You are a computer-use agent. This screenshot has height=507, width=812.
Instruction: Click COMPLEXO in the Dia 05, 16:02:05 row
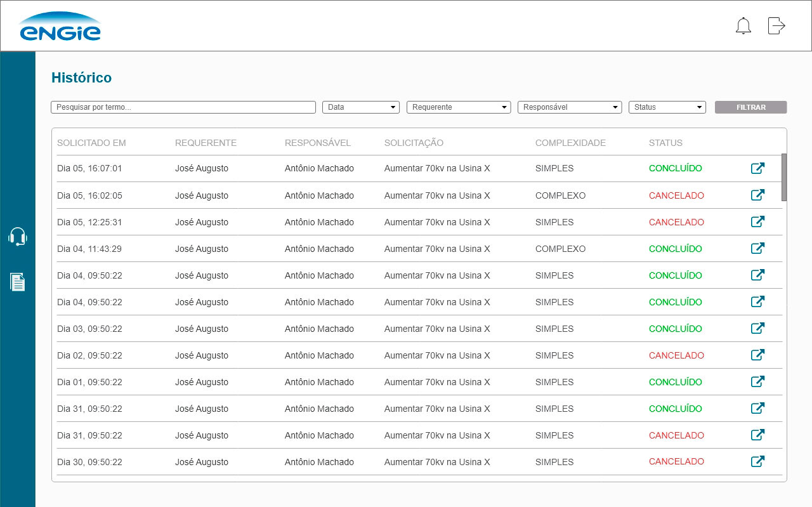tap(560, 195)
